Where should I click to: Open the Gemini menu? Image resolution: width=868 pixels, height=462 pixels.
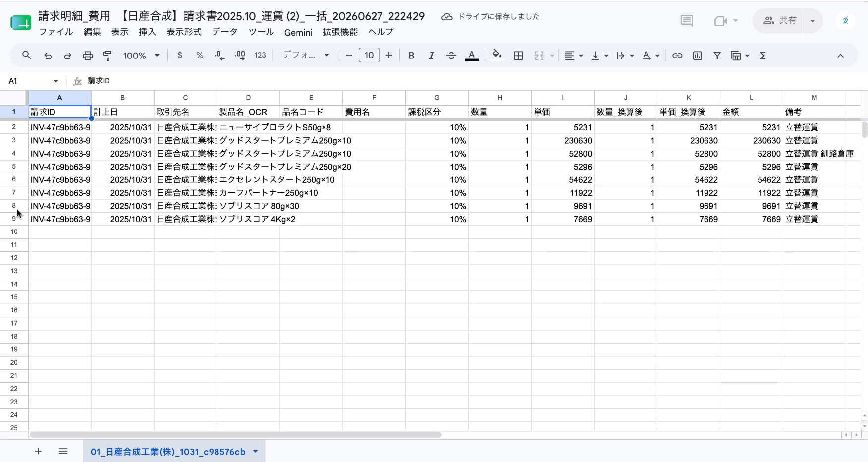tap(298, 32)
